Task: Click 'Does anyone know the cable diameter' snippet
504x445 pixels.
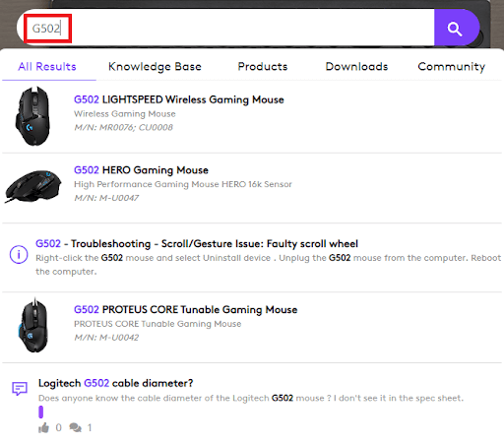Action: pyautogui.click(x=251, y=398)
